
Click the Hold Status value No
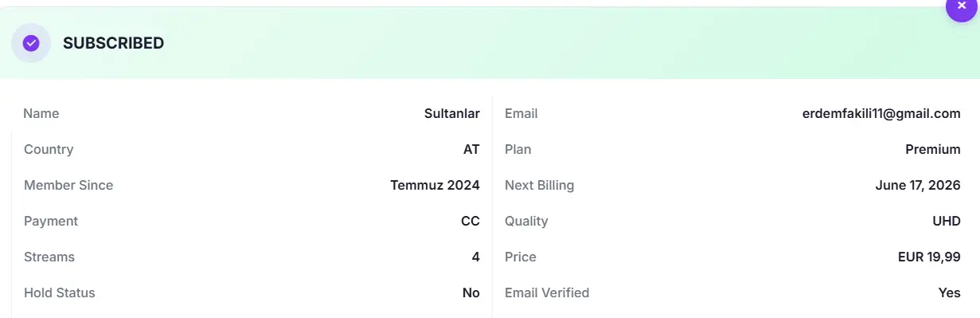click(471, 292)
